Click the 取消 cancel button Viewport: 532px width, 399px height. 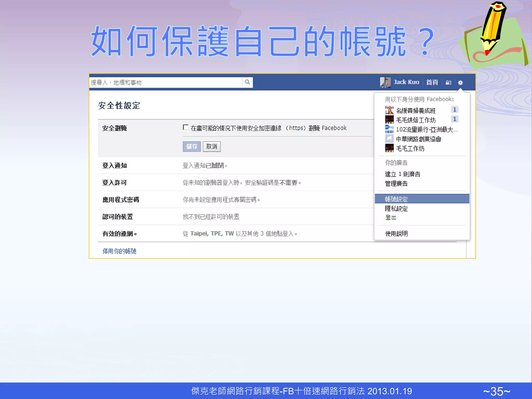pyautogui.click(x=212, y=147)
